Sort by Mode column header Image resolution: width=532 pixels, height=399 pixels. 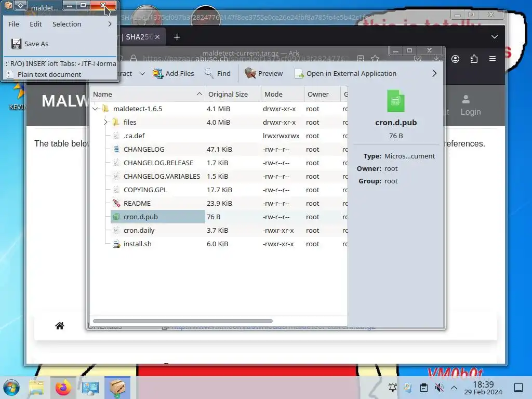coord(282,95)
